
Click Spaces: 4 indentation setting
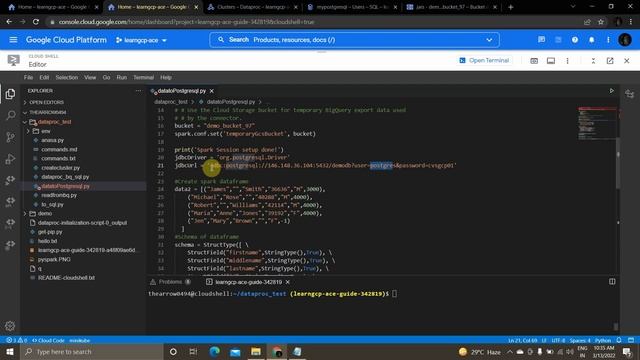(x=580, y=340)
